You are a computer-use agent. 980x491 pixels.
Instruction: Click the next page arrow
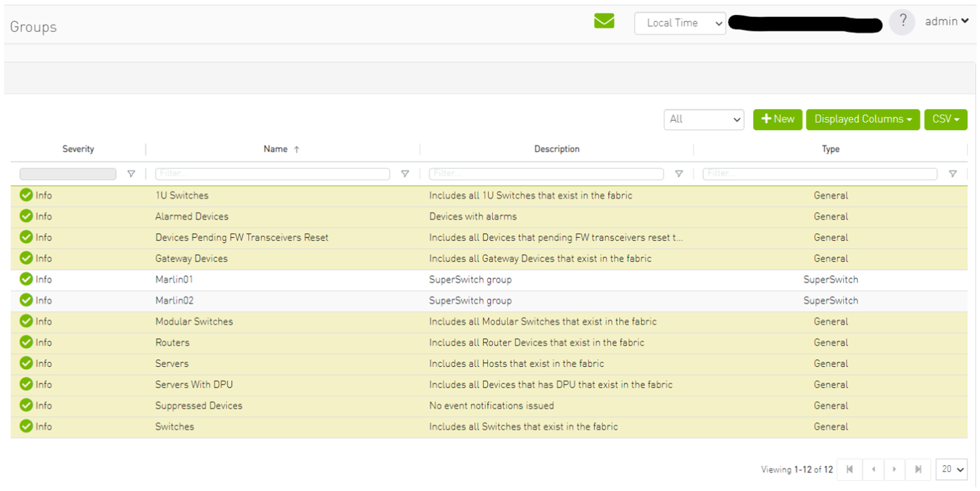(x=894, y=469)
